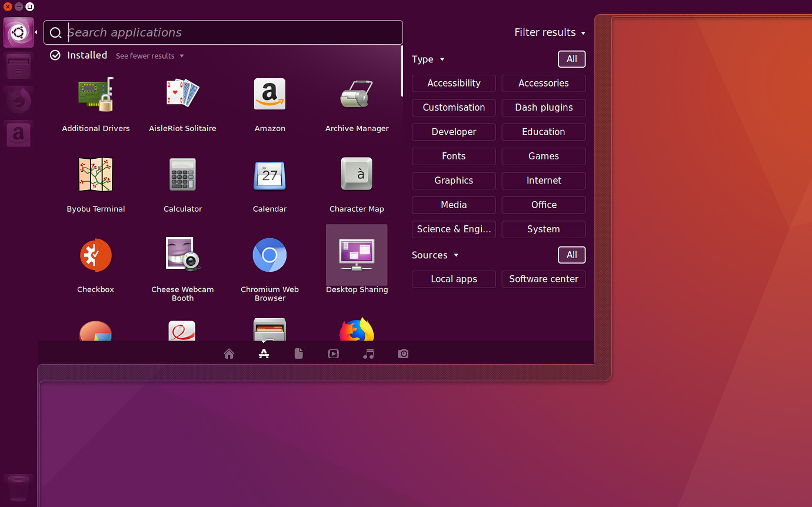Switch to the Home lens tab
Screen dimensions: 812x507
[x=229, y=354]
